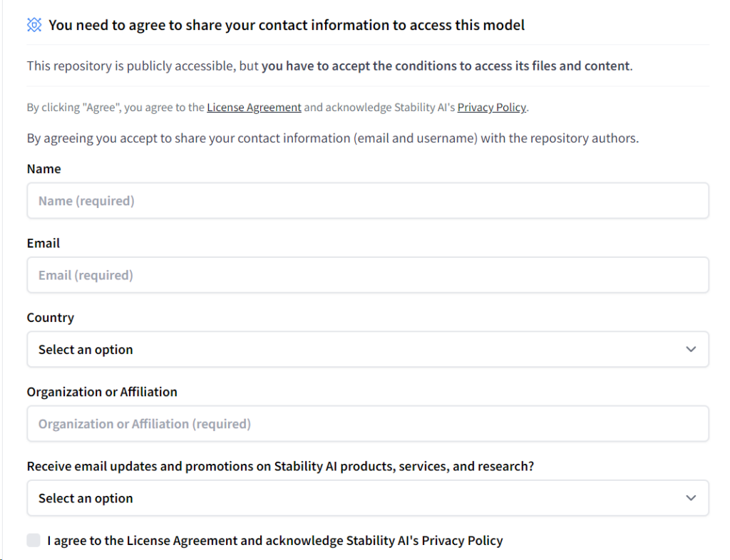Click the contact information sharing notice text
This screenshot has height=560, width=730.
(x=333, y=139)
